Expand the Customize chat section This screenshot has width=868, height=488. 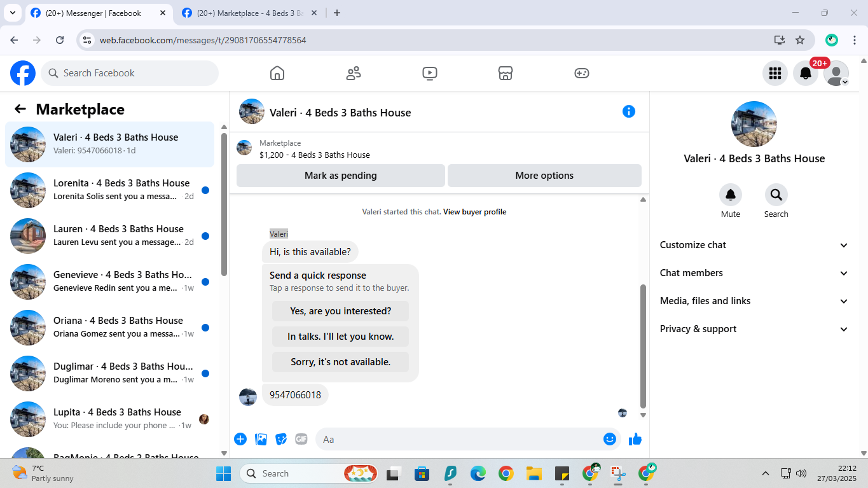[x=754, y=245]
